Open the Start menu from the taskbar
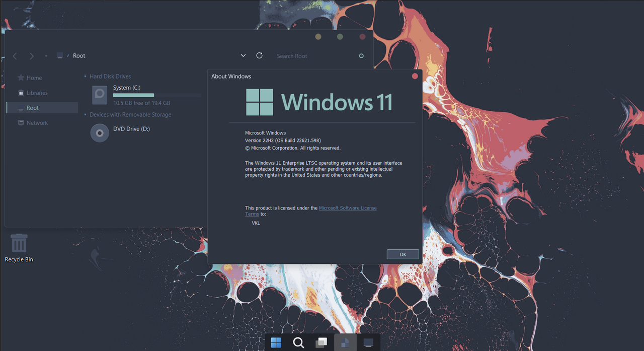Image resolution: width=644 pixels, height=351 pixels. pos(276,343)
